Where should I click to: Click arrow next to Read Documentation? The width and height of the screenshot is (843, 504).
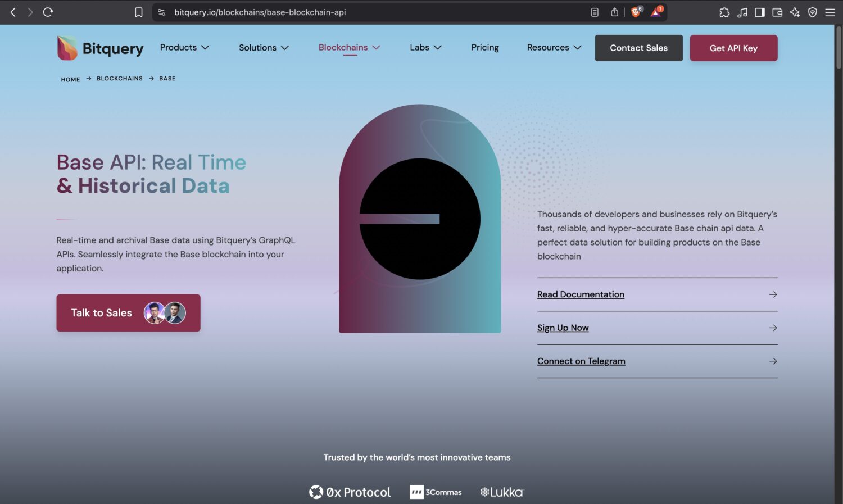[773, 294]
